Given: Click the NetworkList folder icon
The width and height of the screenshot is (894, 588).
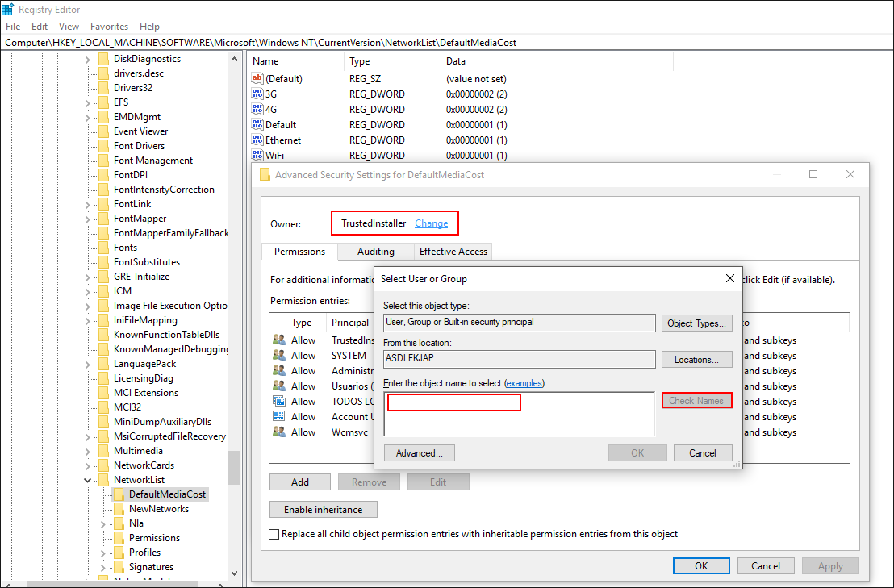Looking at the screenshot, I should 103,480.
